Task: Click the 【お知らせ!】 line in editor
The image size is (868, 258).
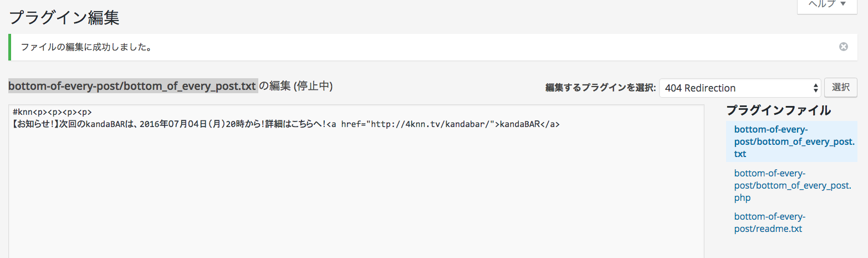Action: (285, 124)
